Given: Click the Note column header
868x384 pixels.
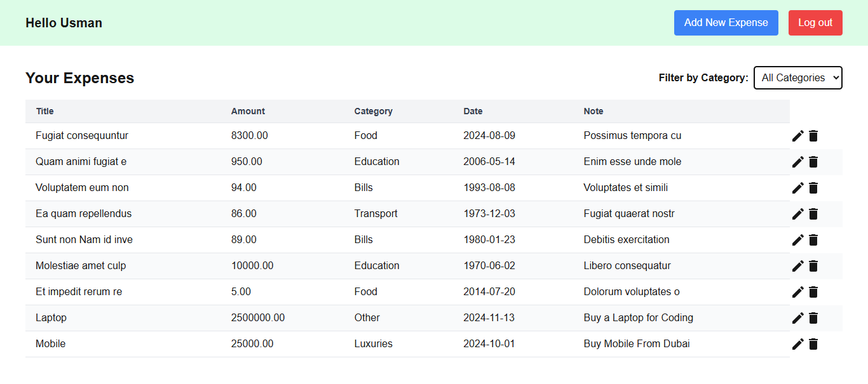Looking at the screenshot, I should tap(593, 111).
